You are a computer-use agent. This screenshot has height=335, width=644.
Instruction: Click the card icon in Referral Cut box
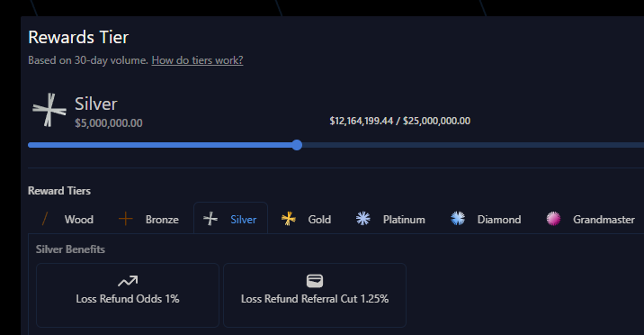pos(315,281)
